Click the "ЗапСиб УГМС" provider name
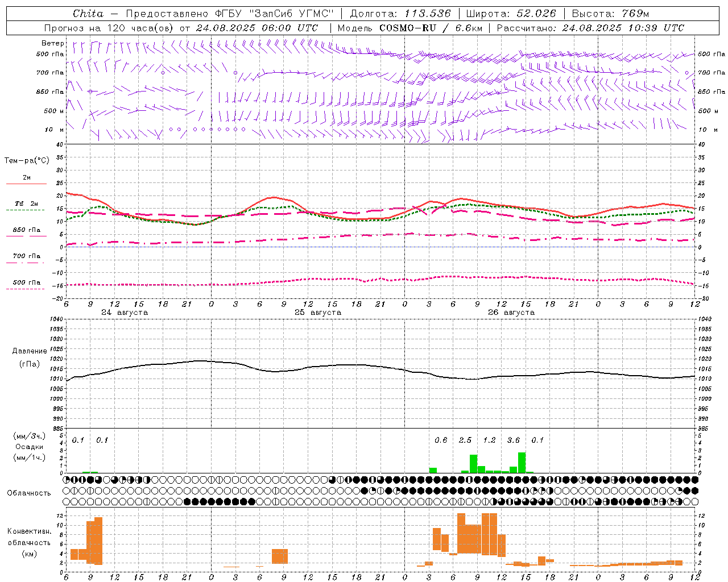 (x=291, y=14)
